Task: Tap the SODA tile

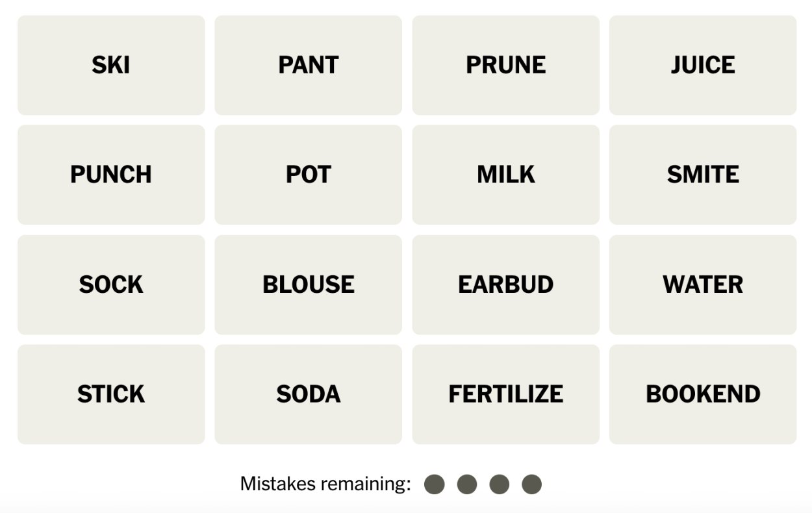Action: (x=309, y=394)
